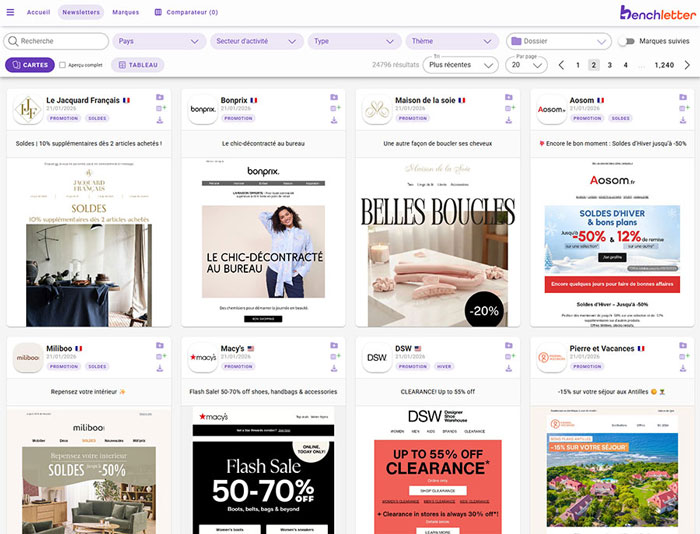Go to page 3 of results
Viewport: 700px width, 534px height.
(610, 65)
